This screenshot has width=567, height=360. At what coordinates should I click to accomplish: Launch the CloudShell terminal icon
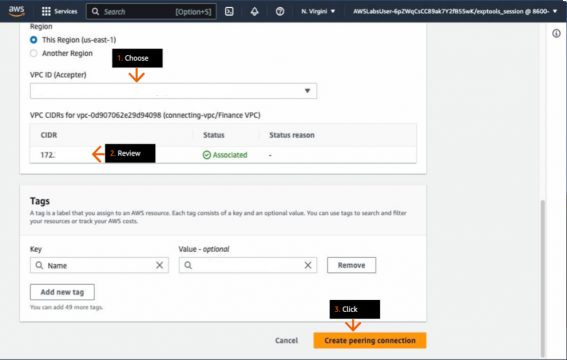pyautogui.click(x=229, y=11)
